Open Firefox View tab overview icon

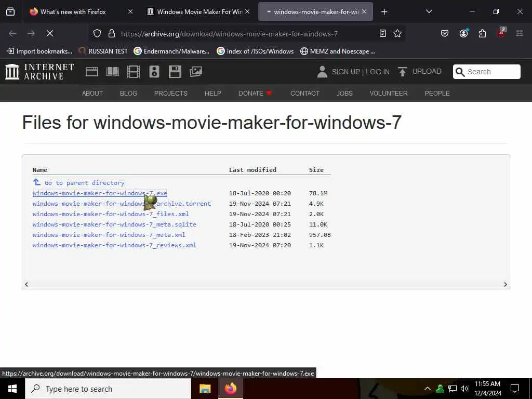(x=10, y=11)
